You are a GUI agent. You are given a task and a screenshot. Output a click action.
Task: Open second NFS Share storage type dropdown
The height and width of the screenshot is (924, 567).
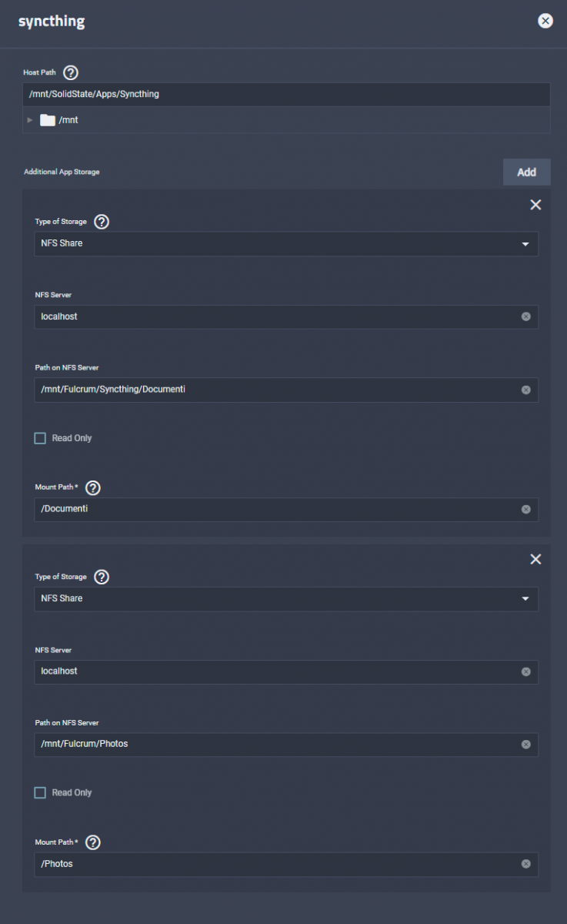coord(286,598)
